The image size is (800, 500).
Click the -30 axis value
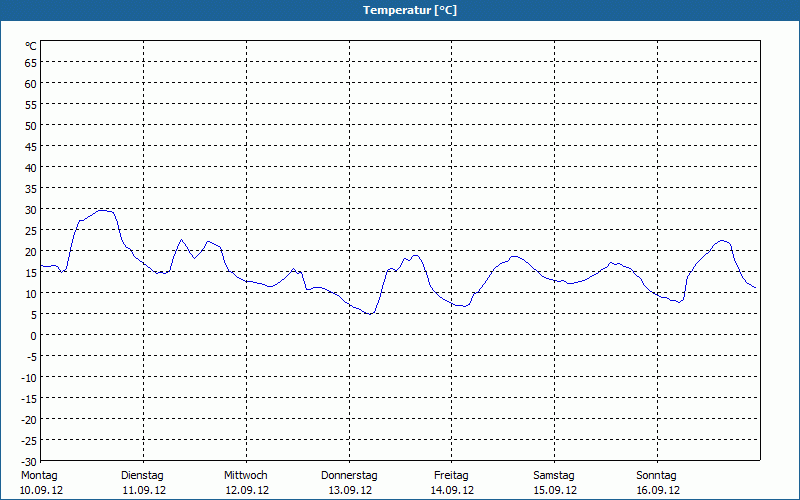(29, 462)
